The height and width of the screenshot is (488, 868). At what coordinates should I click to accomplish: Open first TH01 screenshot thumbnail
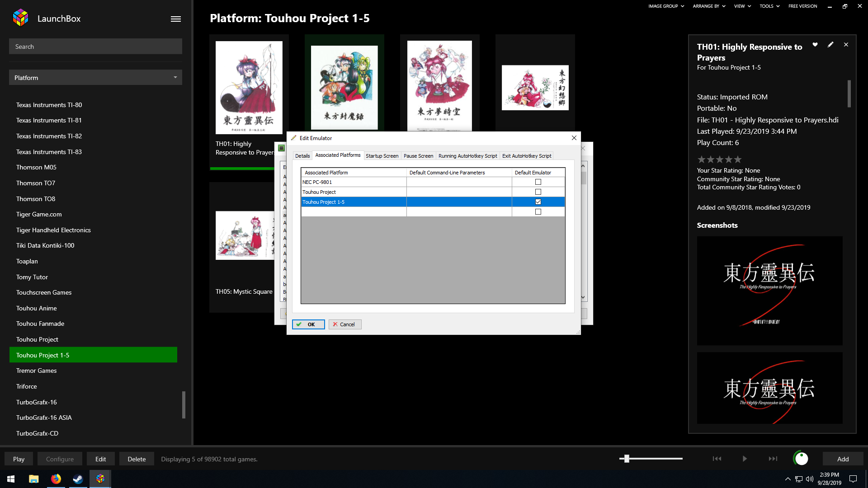pos(769,291)
